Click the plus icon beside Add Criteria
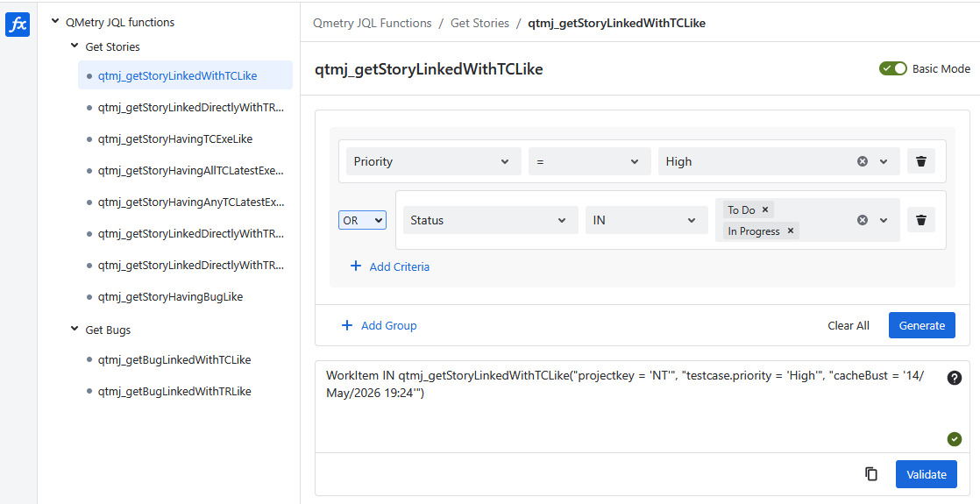This screenshot has width=980, height=504. 356,266
